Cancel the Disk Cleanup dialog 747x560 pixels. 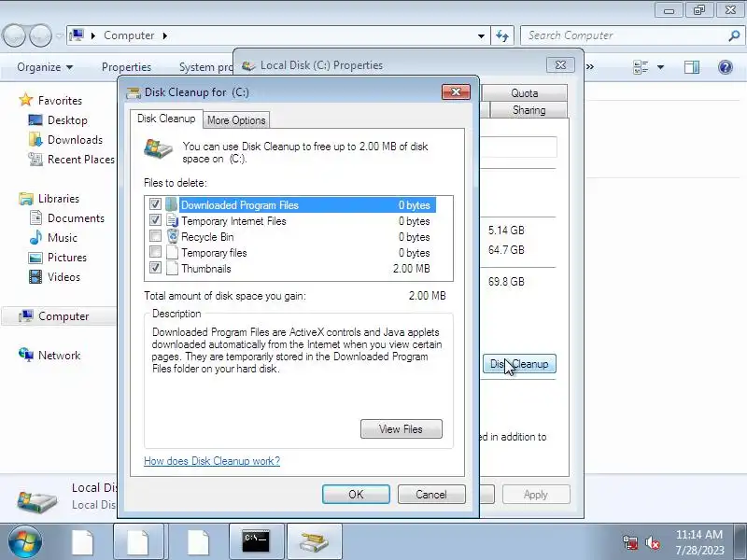coord(431,495)
